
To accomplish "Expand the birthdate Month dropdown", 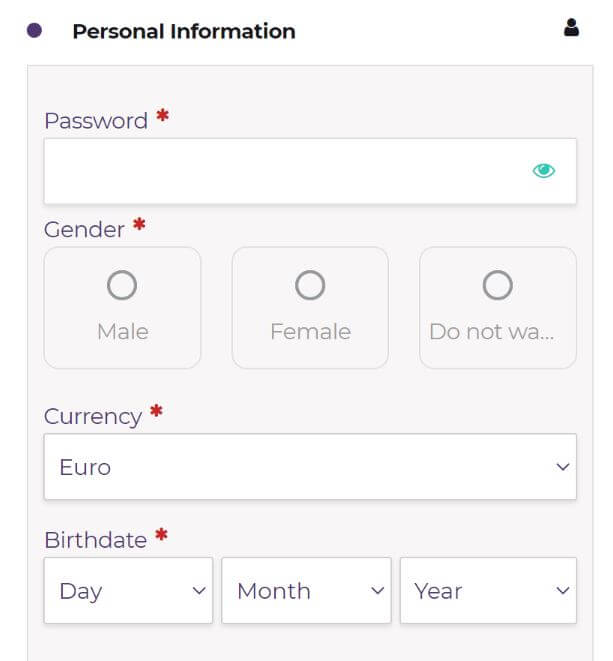I will (306, 591).
